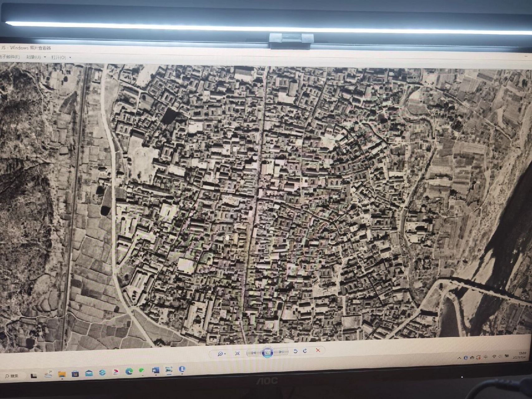Open the Mail app from the taskbar
Viewport: 532px width, 399px height.
tap(89, 373)
